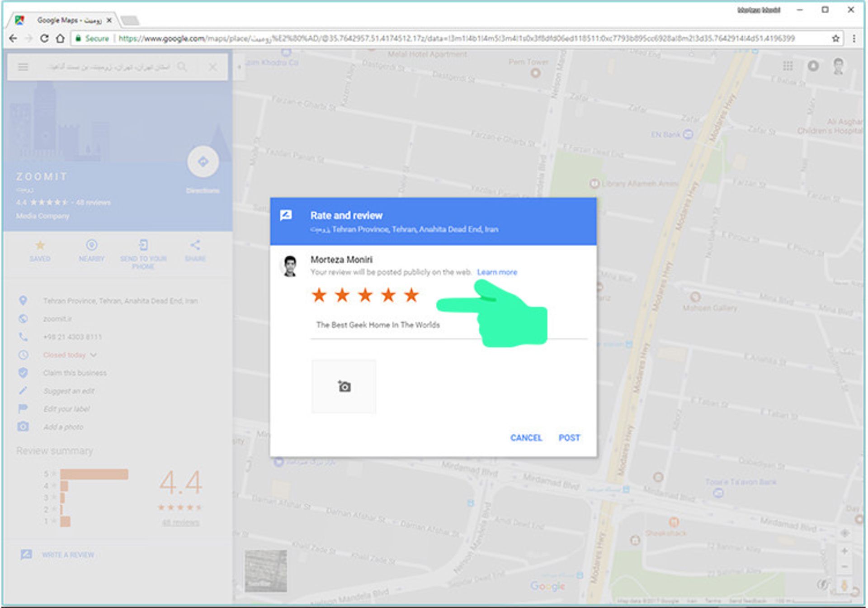
Task: Click Edit your label
Action: click(x=66, y=409)
